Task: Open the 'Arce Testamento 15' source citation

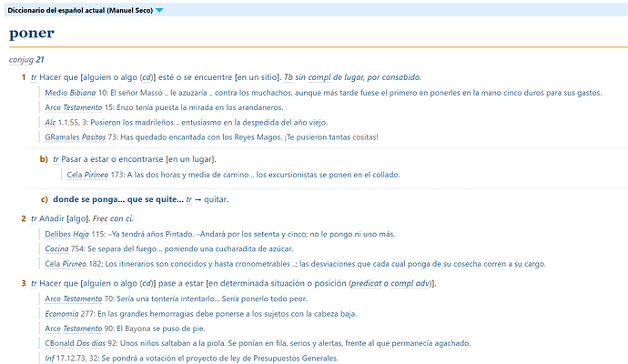Action: tap(79, 107)
